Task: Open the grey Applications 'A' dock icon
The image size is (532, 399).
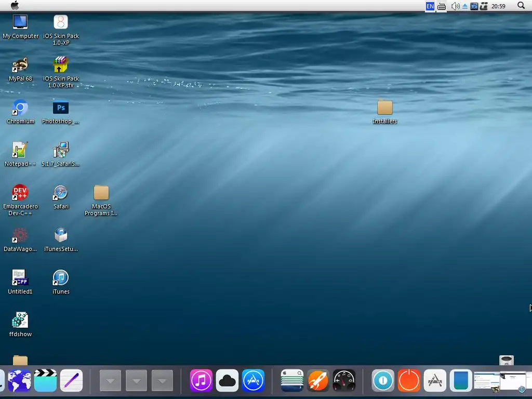Action: pyautogui.click(x=435, y=380)
